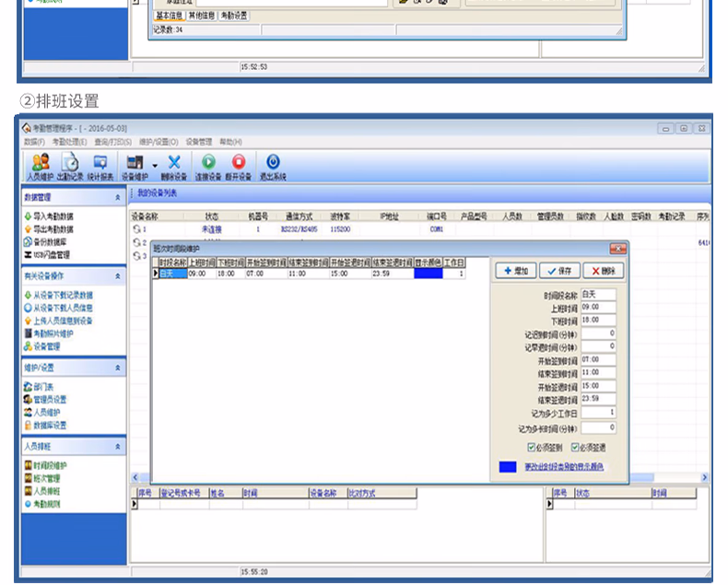
Task: Collapse the 人员排班 sidebar section
Action: tap(118, 446)
